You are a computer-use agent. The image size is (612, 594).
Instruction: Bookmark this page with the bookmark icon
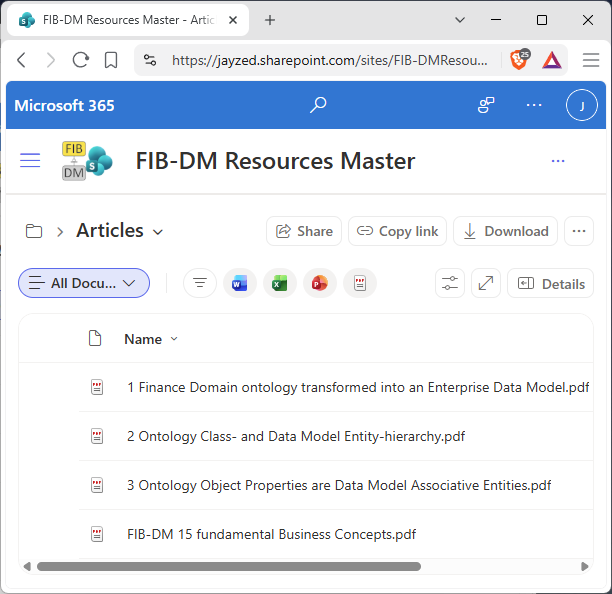(x=111, y=60)
